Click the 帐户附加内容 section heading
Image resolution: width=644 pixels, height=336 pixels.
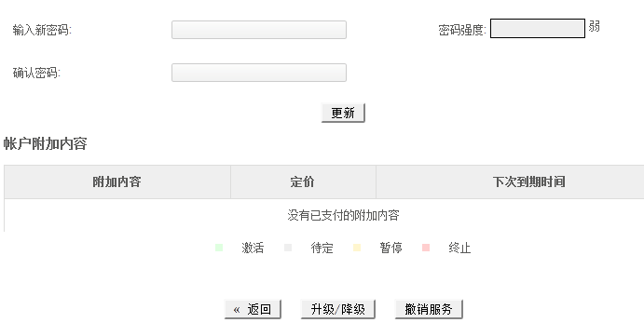click(45, 144)
